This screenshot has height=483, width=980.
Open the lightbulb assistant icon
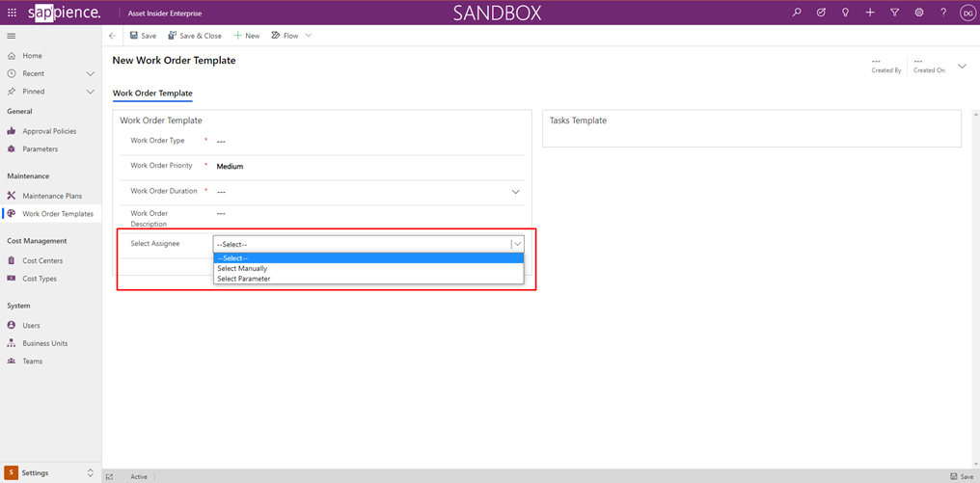tap(846, 13)
